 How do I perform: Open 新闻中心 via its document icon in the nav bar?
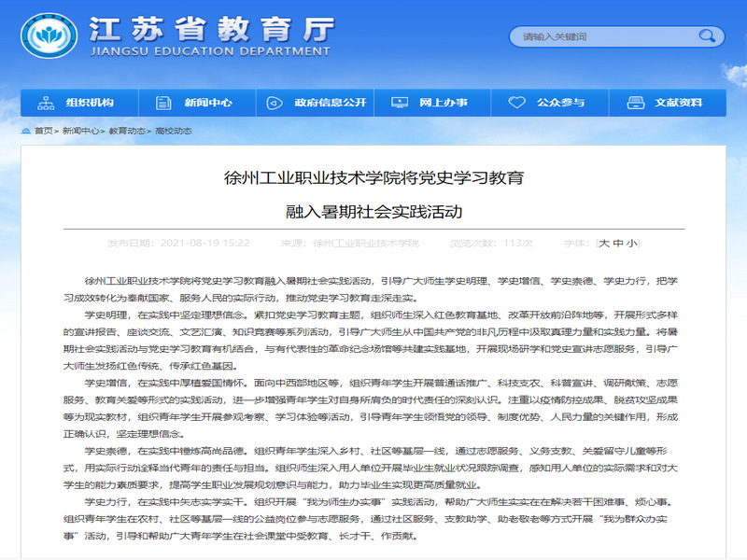(164, 103)
